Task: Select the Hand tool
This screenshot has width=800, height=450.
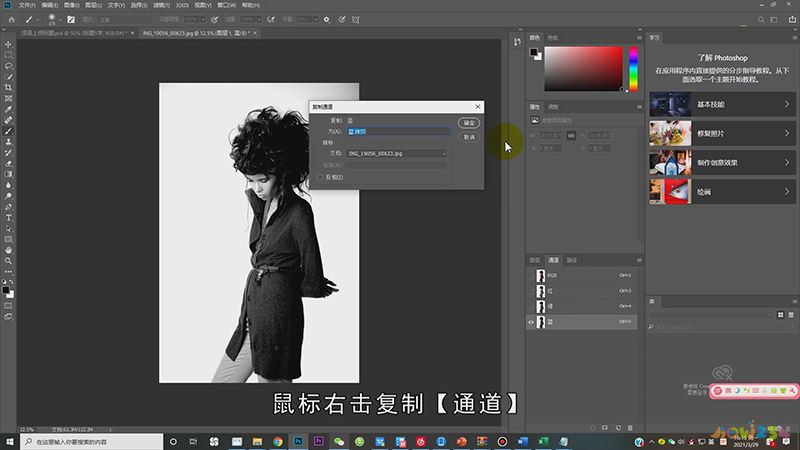Action: [x=8, y=250]
